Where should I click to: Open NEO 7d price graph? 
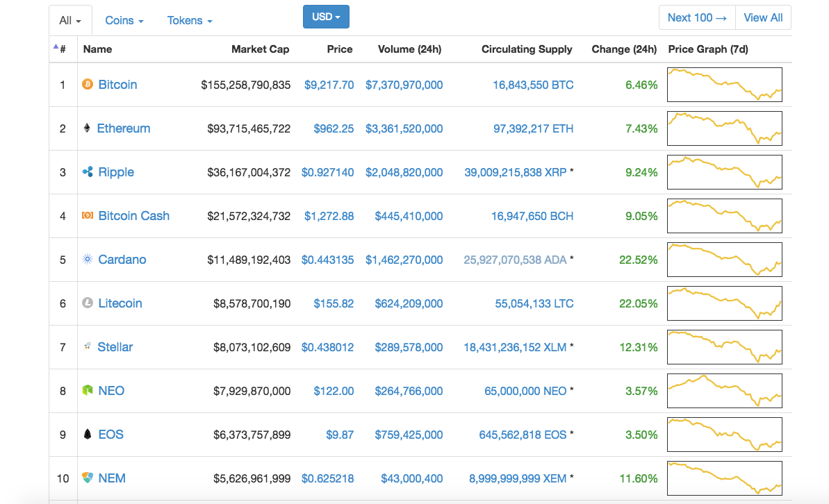pos(724,391)
